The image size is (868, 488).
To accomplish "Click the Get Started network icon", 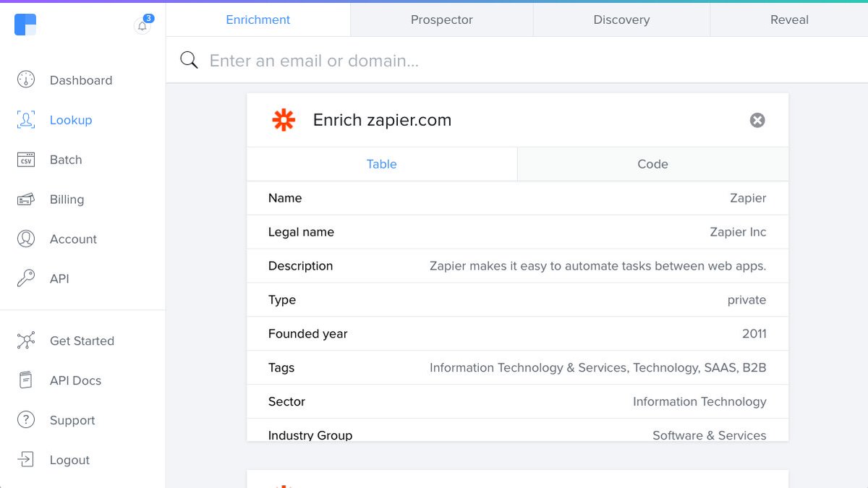I will [26, 341].
